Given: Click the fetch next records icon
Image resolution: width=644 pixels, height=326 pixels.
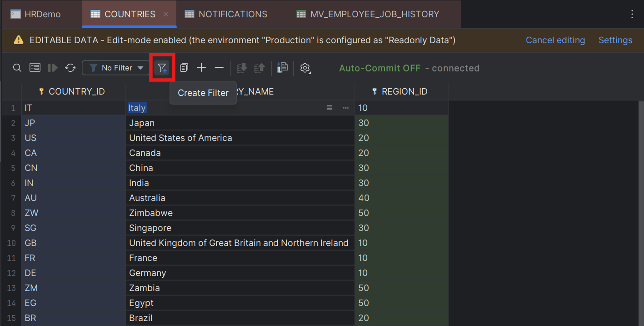Looking at the screenshot, I should pyautogui.click(x=53, y=68).
